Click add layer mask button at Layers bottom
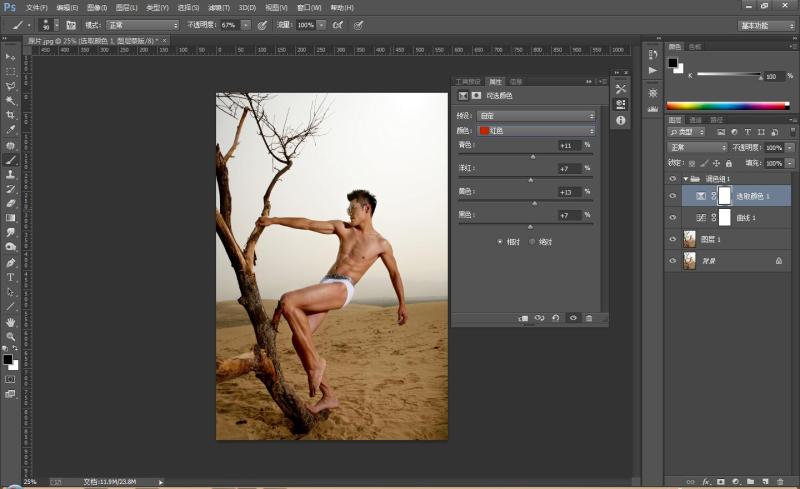The height and width of the screenshot is (489, 800). pos(720,481)
